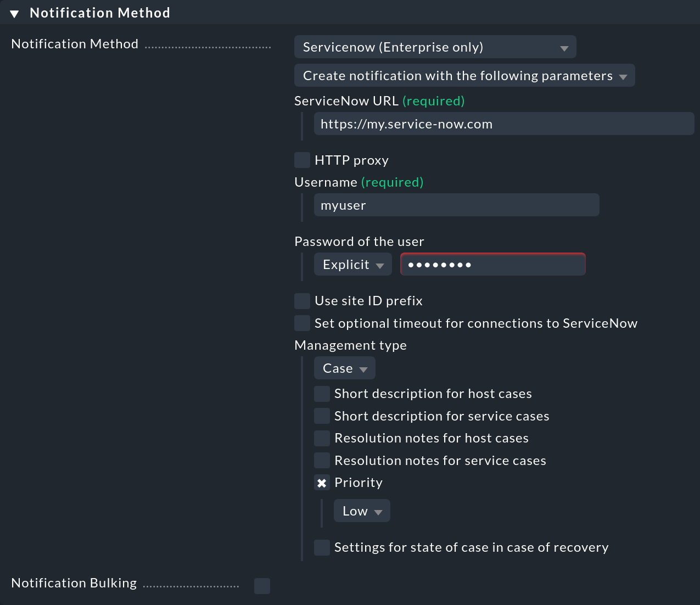The image size is (700, 605).
Task: Click the ServiceNow URL (required) label
Action: click(379, 101)
